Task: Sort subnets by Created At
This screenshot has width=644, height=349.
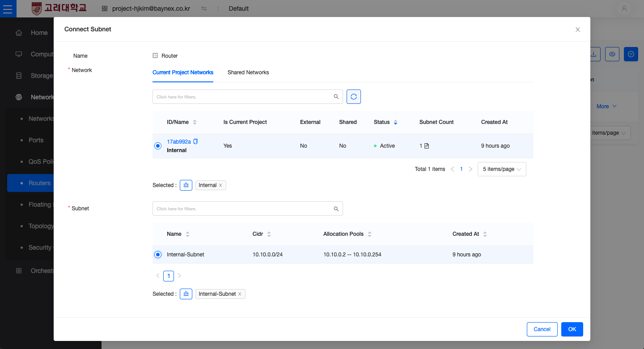Action: 485,234
